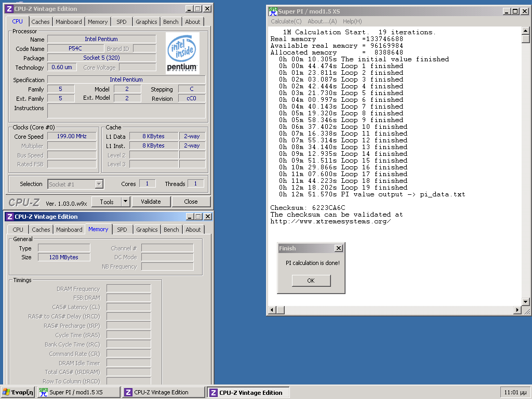Screen dimensions: 532x399
Task: Click the Cores count field
Action: [x=147, y=183]
